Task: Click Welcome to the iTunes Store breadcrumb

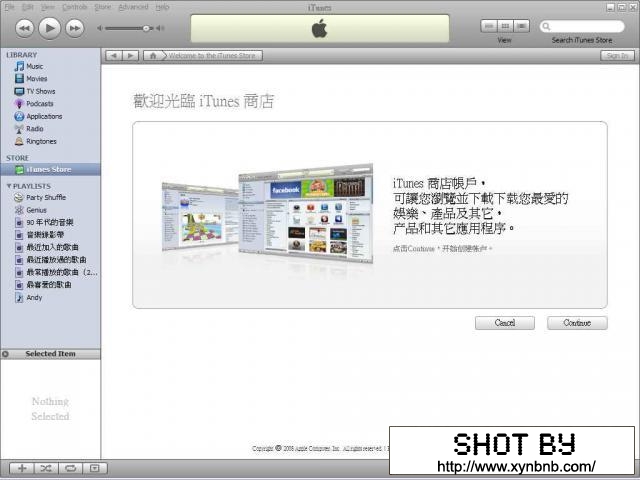Action: coord(212,56)
